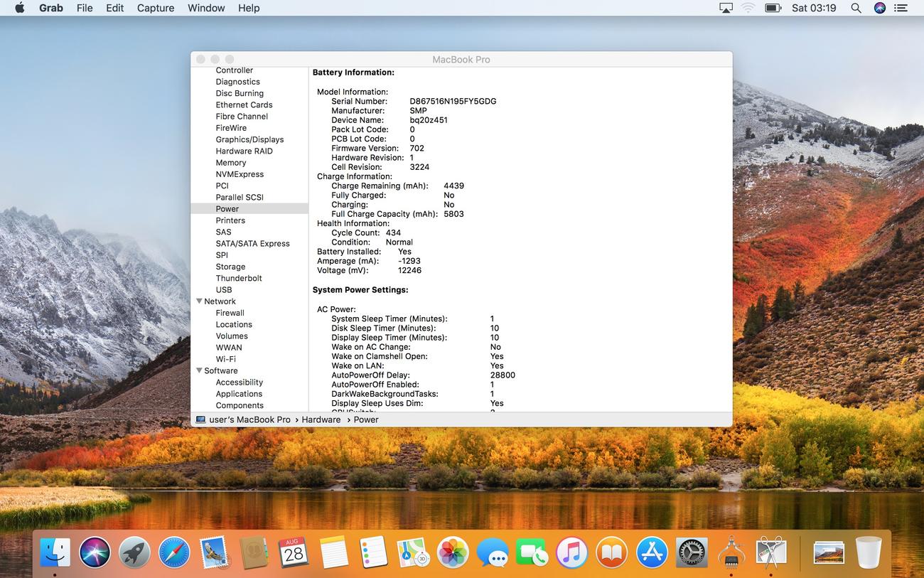Collapse the Network section triangle
Image resolution: width=924 pixels, height=578 pixels.
(199, 301)
